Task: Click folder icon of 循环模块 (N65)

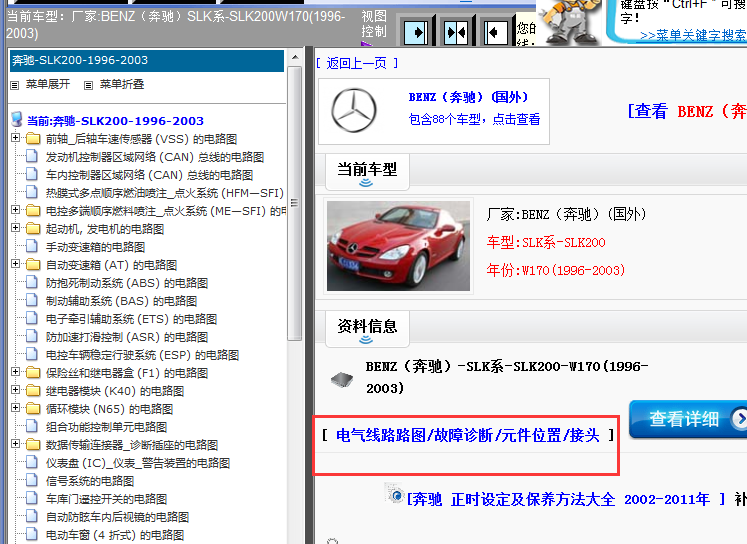Action: click(x=32, y=409)
